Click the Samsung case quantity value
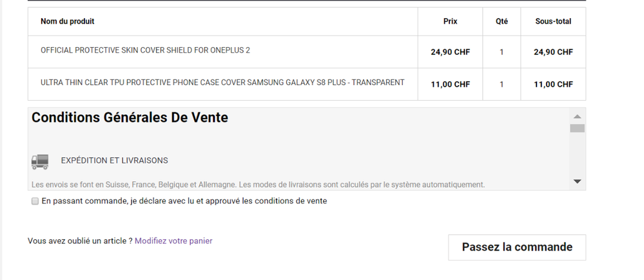 pos(502,85)
